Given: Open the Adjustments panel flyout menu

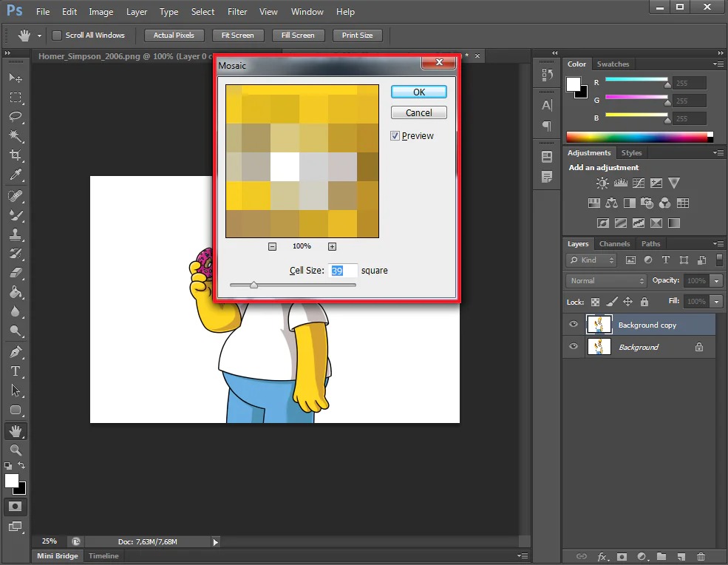Looking at the screenshot, I should coord(718,153).
